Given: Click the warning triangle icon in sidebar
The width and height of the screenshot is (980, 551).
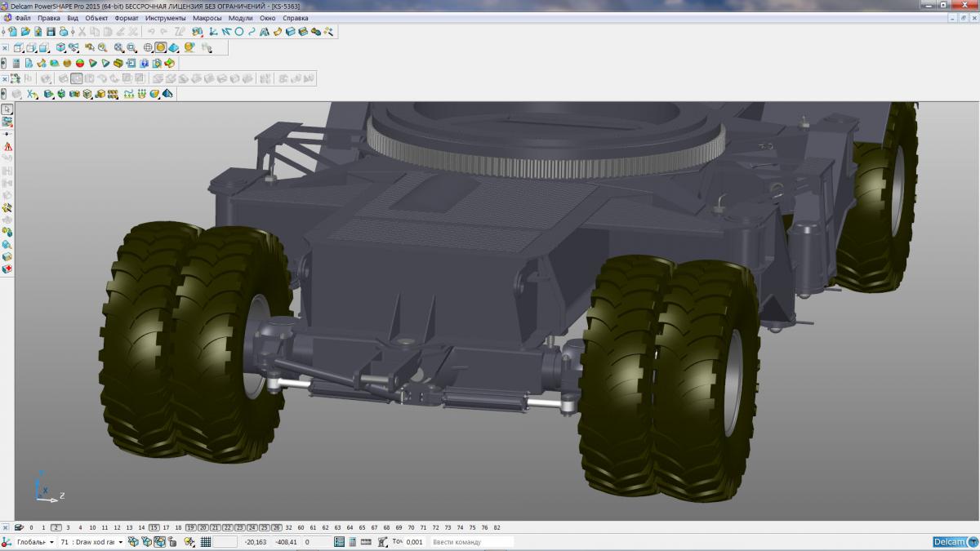Looking at the screenshot, I should click(7, 146).
